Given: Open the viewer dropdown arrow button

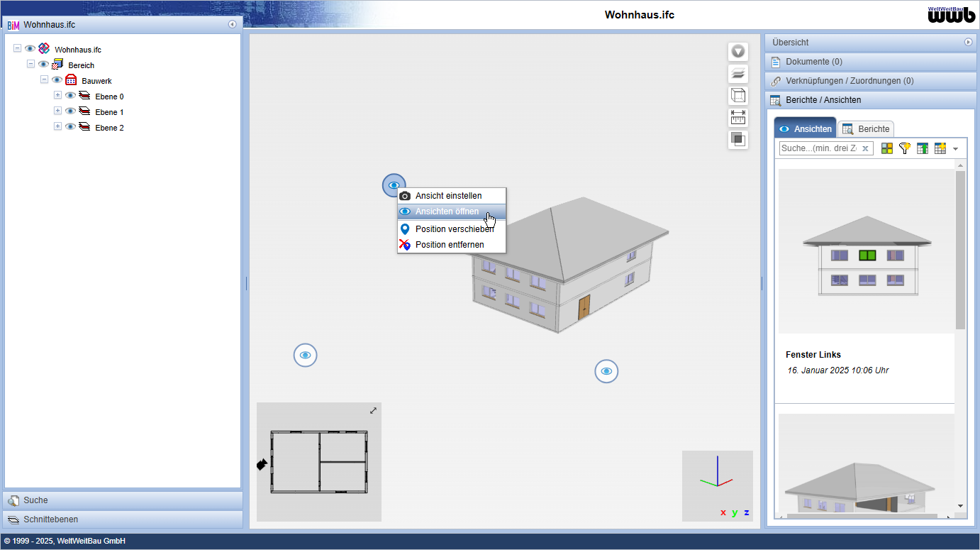Looking at the screenshot, I should click(x=738, y=52).
